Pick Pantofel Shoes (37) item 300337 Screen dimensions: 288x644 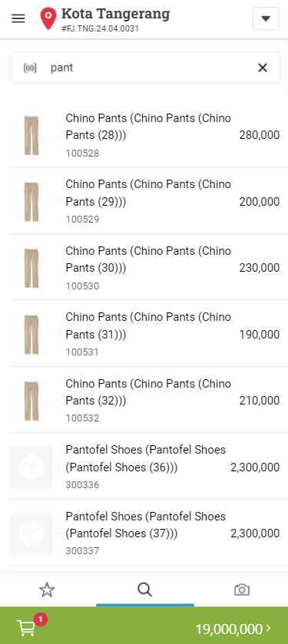click(144, 533)
